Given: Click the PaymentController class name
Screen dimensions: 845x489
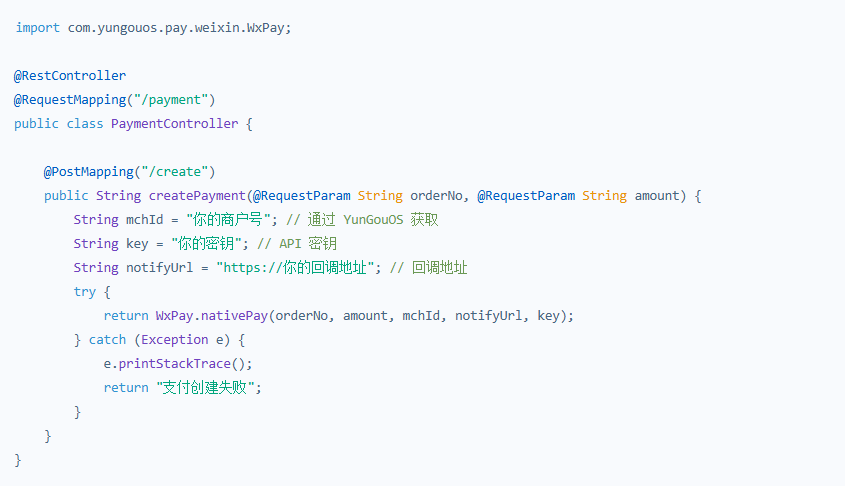Looking at the screenshot, I should point(175,124).
